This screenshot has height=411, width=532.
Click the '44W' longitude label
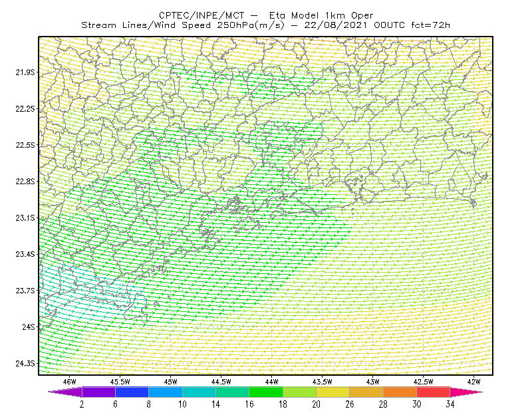click(x=272, y=382)
